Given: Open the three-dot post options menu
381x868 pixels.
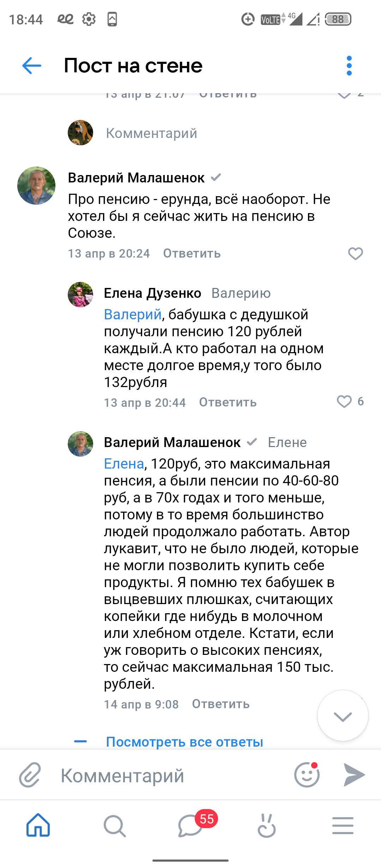Looking at the screenshot, I should tap(349, 66).
